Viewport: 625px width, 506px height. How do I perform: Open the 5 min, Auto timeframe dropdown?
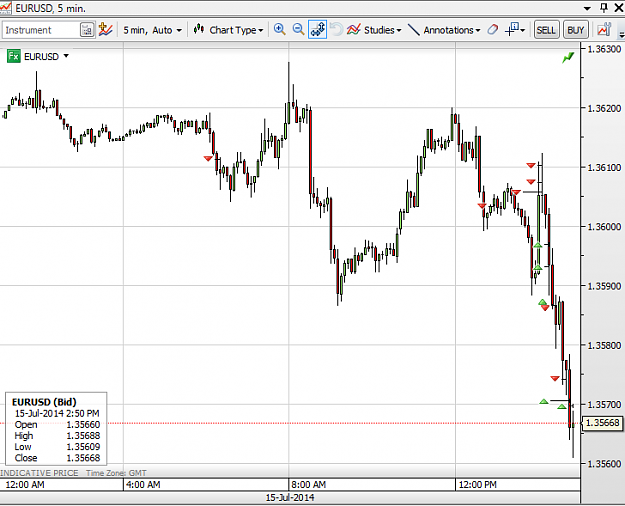152,30
